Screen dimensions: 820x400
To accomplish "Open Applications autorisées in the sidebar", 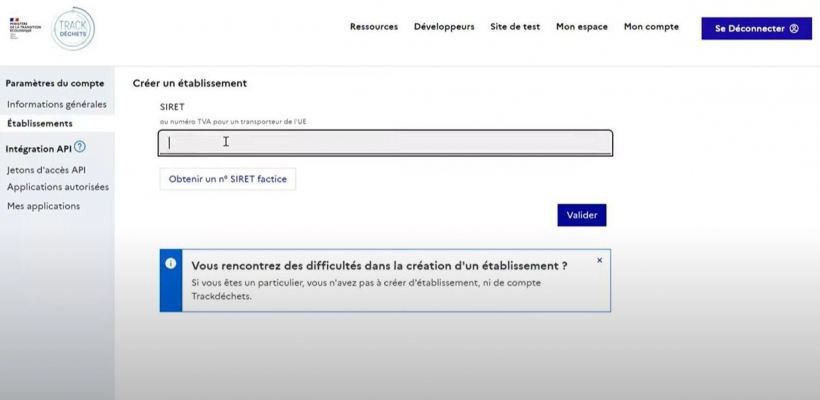I will coord(58,187).
